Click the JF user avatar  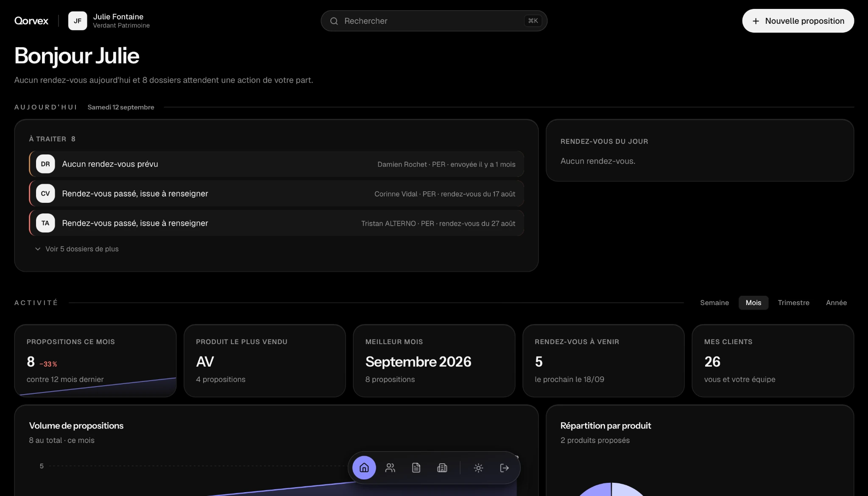pos(78,21)
